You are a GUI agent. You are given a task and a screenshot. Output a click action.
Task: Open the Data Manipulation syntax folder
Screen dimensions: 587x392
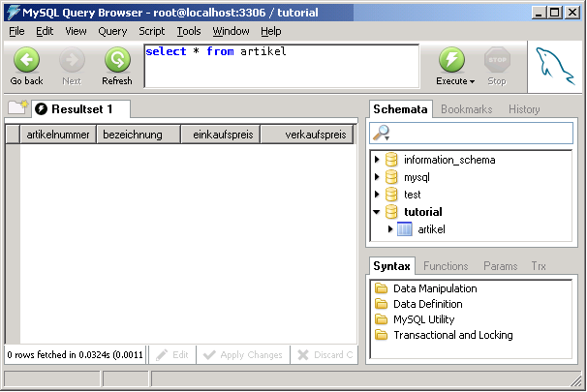pos(381,288)
